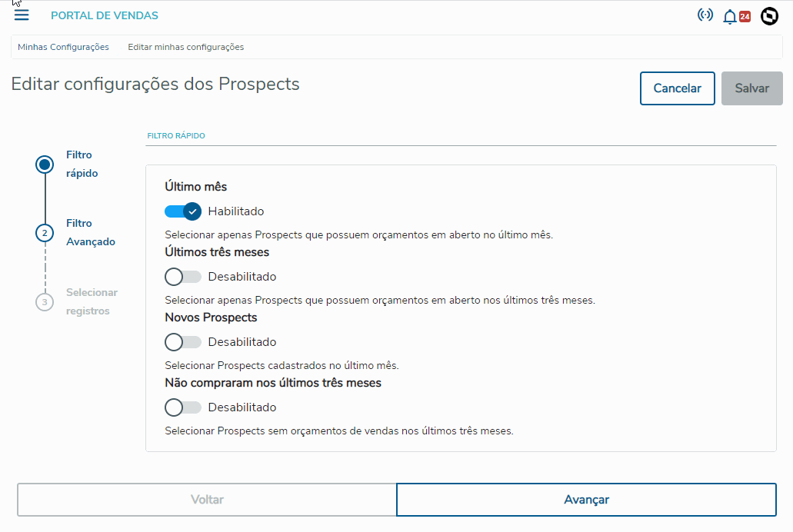
Task: Enable Últimos três meses switch
Action: click(183, 277)
